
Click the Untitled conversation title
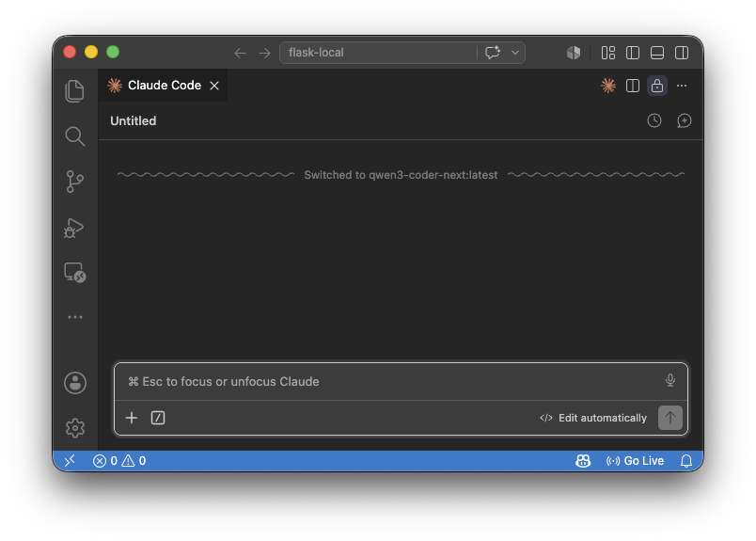click(134, 120)
